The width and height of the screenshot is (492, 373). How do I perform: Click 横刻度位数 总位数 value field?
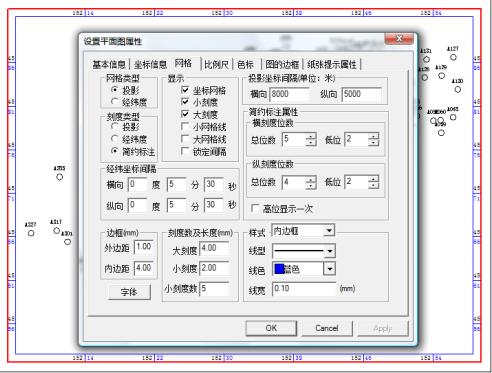coord(294,139)
